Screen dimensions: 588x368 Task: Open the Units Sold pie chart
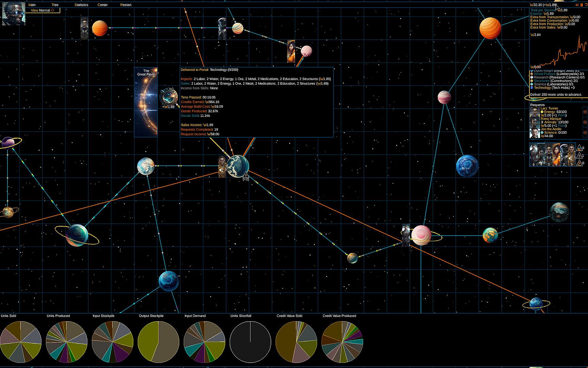(21, 342)
